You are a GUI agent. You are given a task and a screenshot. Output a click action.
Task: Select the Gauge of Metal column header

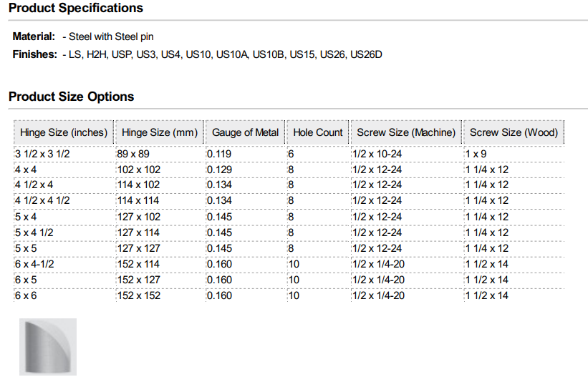[x=245, y=132]
